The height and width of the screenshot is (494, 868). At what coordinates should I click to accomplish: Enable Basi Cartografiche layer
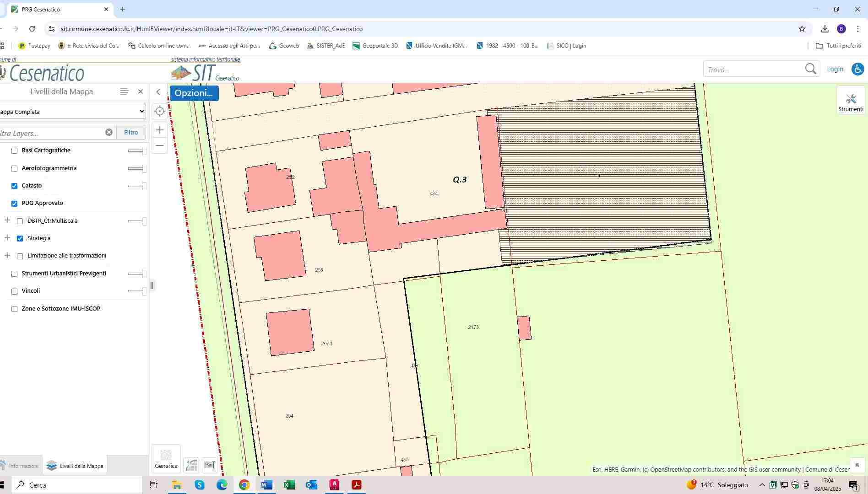[15, 150]
